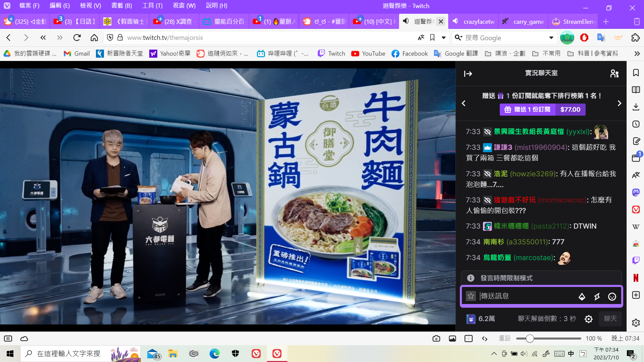Open the Twitch web panel icon

pos(636,261)
